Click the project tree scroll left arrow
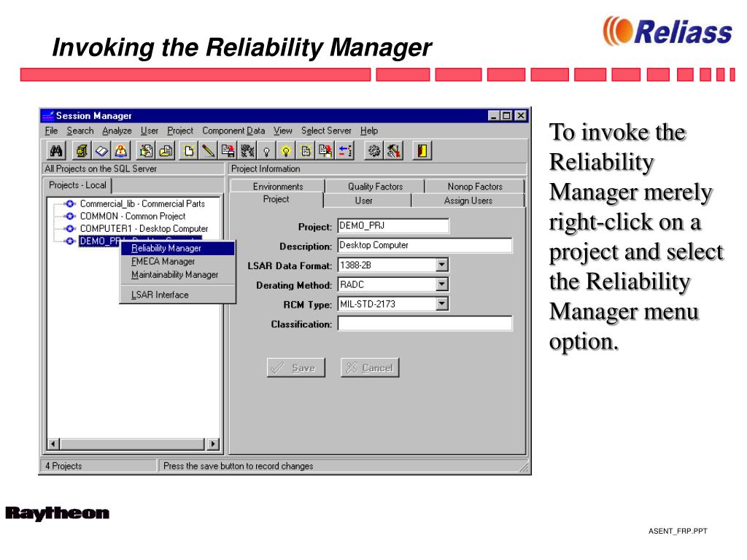 pyautogui.click(x=53, y=444)
